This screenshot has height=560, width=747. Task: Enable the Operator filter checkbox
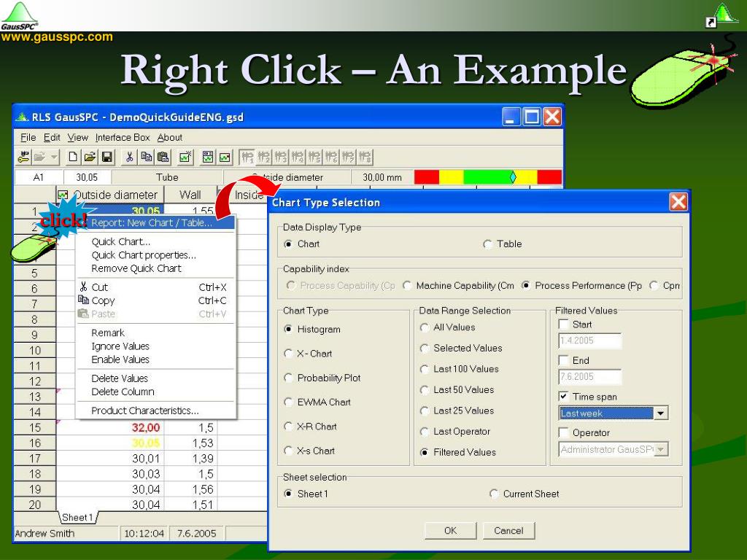pos(563,433)
